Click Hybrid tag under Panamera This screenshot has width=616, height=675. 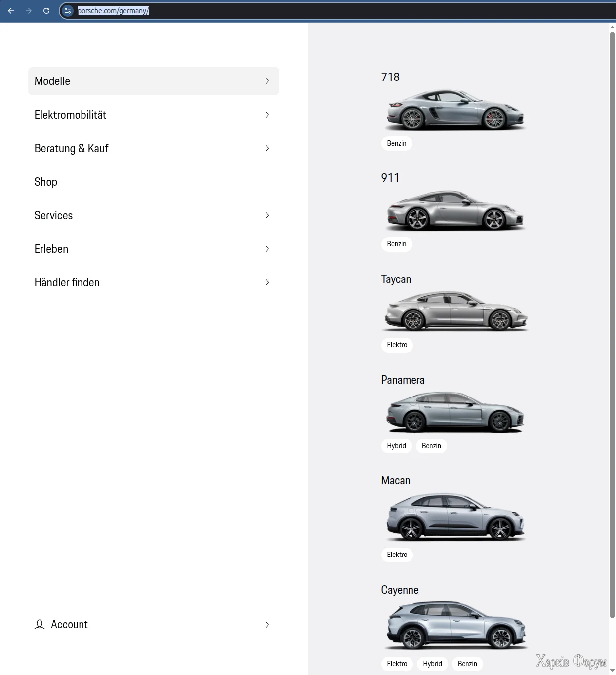tap(396, 446)
